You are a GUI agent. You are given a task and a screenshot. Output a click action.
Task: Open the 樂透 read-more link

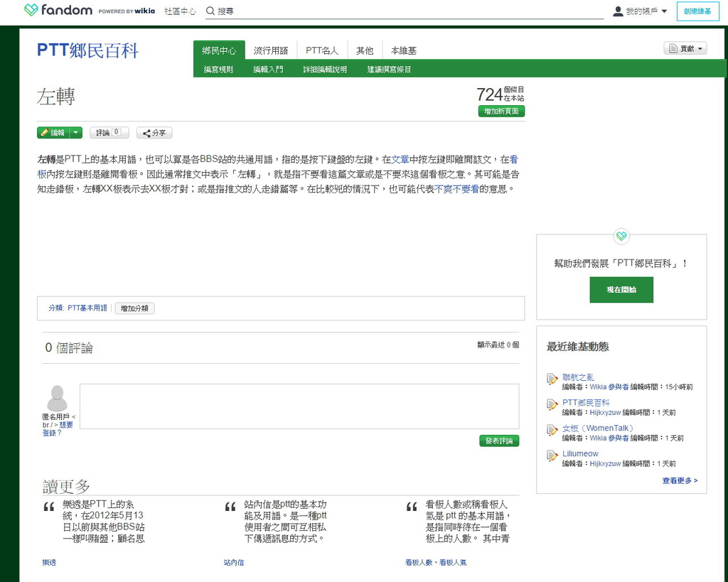pos(49,563)
